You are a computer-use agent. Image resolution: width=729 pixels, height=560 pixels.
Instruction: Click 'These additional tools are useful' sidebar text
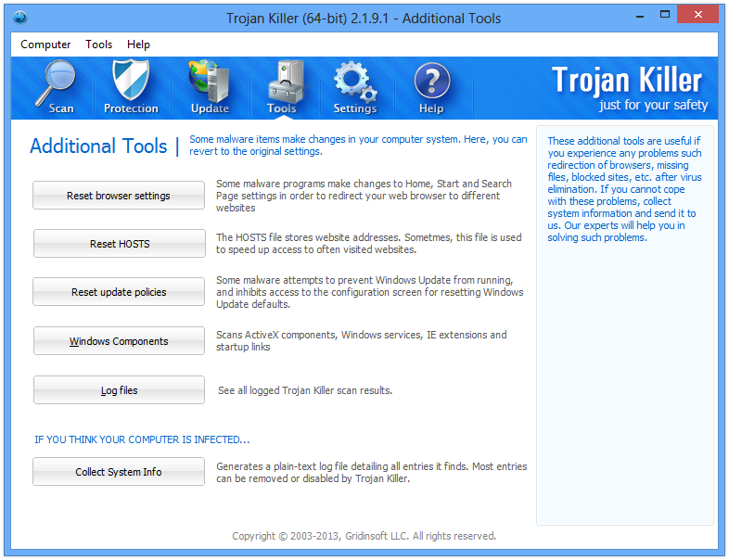[x=624, y=189]
